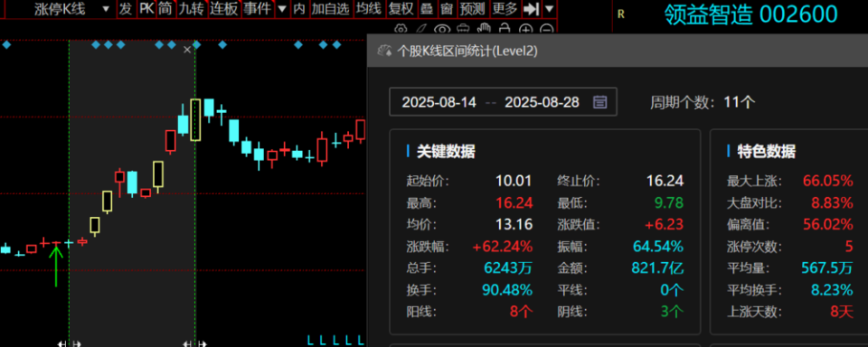Image resolution: width=868 pixels, height=347 pixels.
Task: Click the 关键数据 section header
Action: coord(446,151)
